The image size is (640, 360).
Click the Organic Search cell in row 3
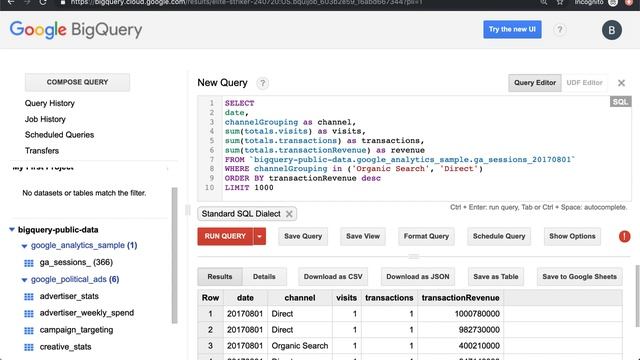(300, 346)
